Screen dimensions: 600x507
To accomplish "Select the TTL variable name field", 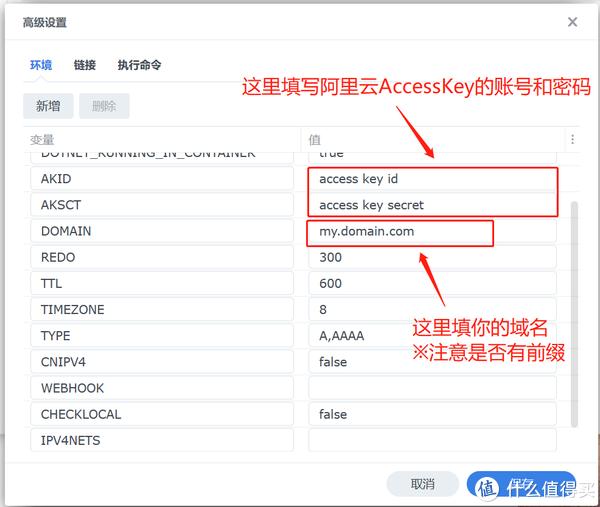I will (162, 284).
